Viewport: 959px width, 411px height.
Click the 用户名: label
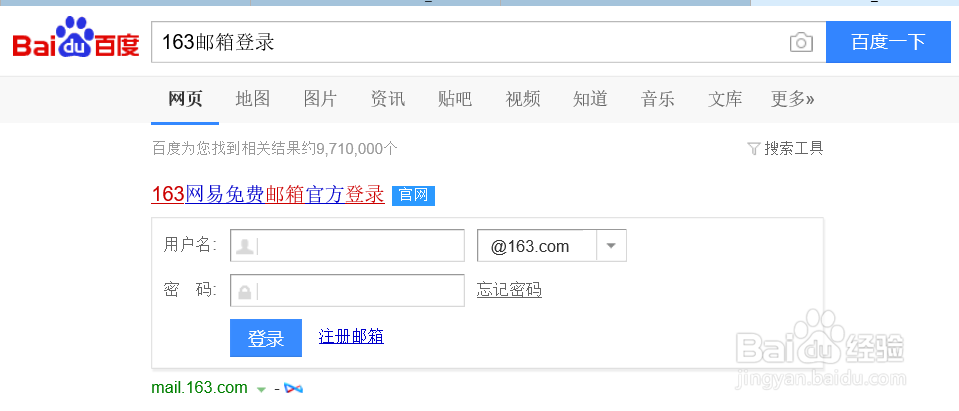[x=190, y=245]
